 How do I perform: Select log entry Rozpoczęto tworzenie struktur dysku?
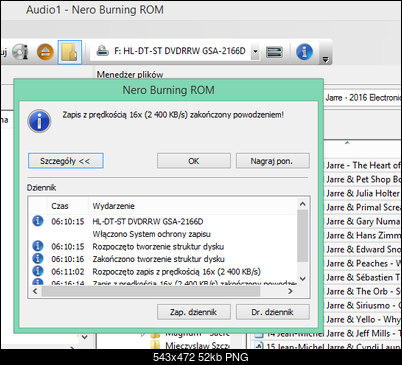point(163,247)
